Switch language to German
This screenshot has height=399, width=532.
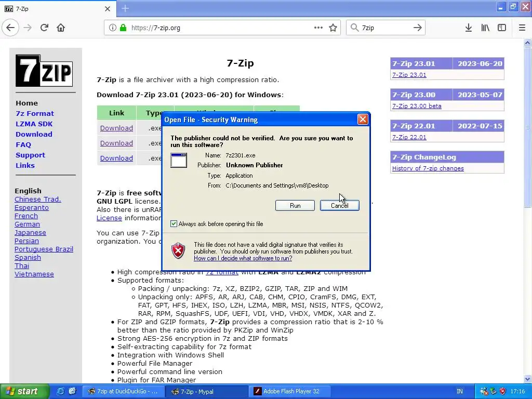[x=27, y=224]
